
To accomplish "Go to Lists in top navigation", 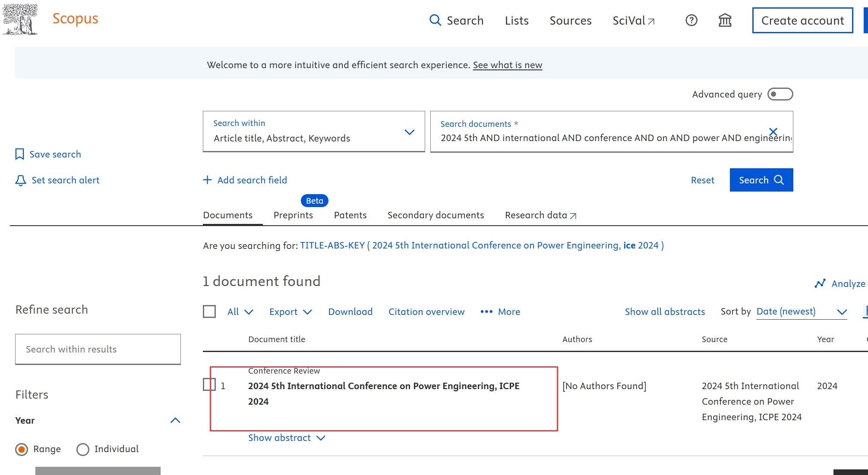I will tap(517, 20).
